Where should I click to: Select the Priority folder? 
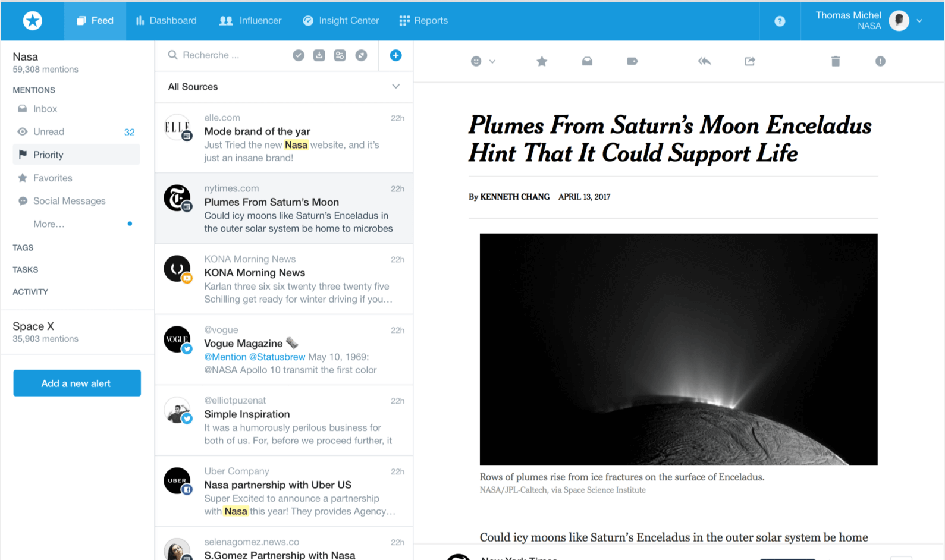76,155
